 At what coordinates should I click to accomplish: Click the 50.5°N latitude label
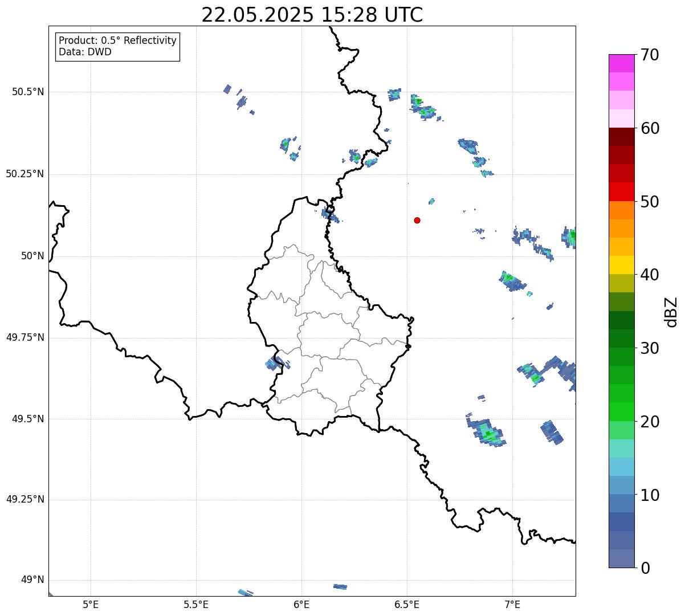[x=27, y=92]
